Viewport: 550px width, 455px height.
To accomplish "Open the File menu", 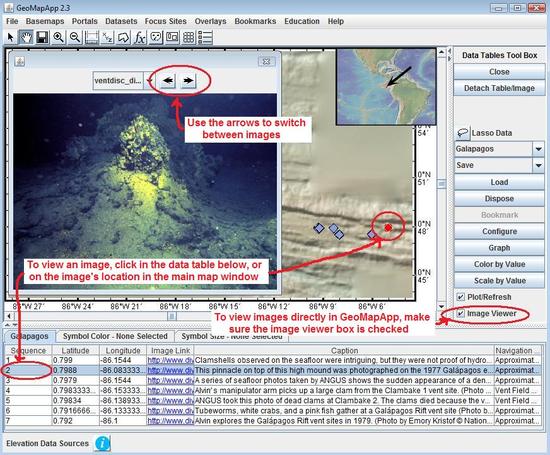I will tap(12, 21).
